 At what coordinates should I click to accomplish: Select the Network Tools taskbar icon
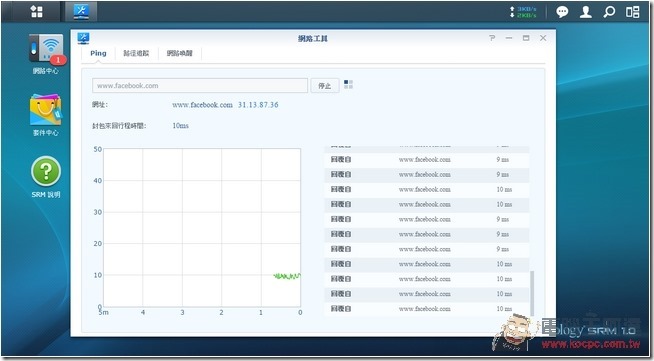[x=81, y=12]
